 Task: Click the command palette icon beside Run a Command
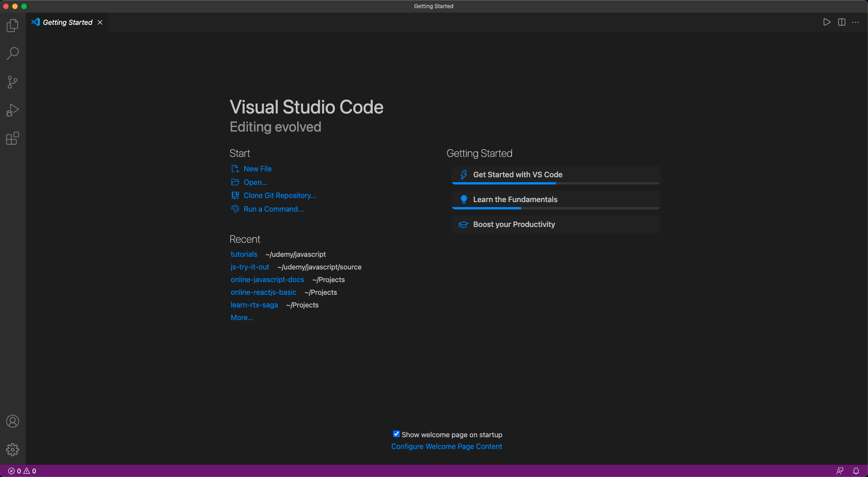coord(235,209)
